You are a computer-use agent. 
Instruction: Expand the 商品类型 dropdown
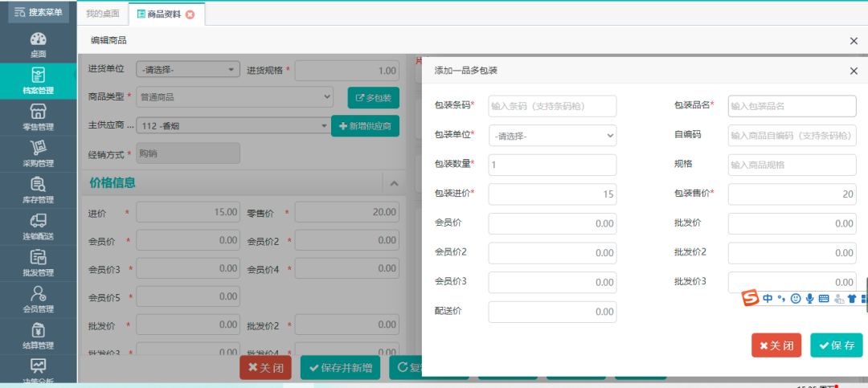click(x=234, y=97)
